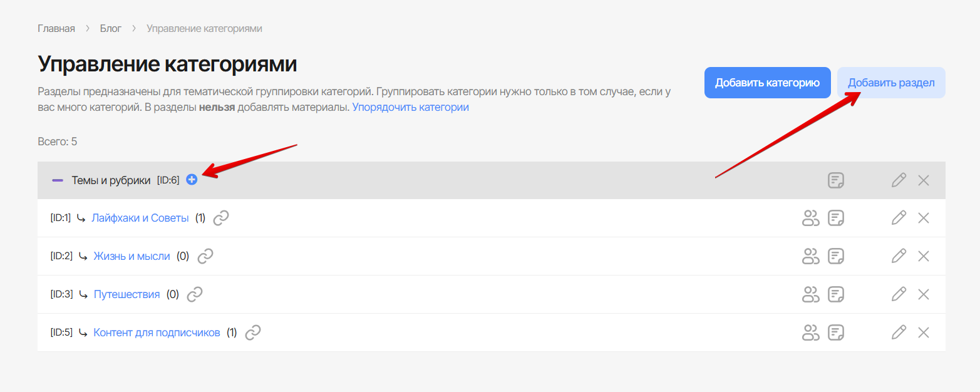Open the Жизнь и мысли category link

(x=132, y=256)
